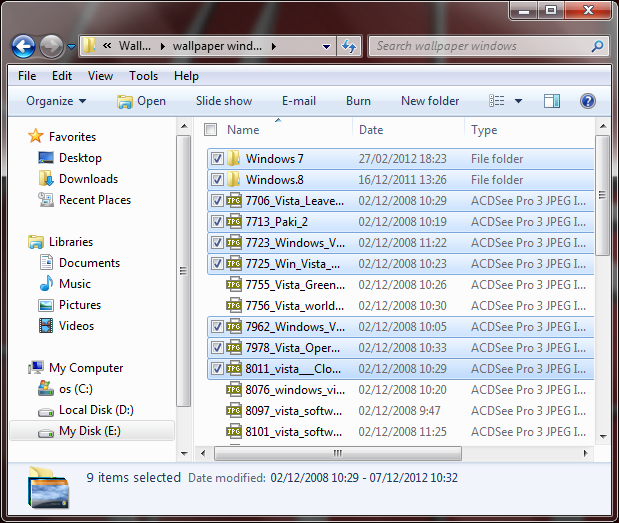
Task: Open the Edit menu
Action: tap(62, 75)
